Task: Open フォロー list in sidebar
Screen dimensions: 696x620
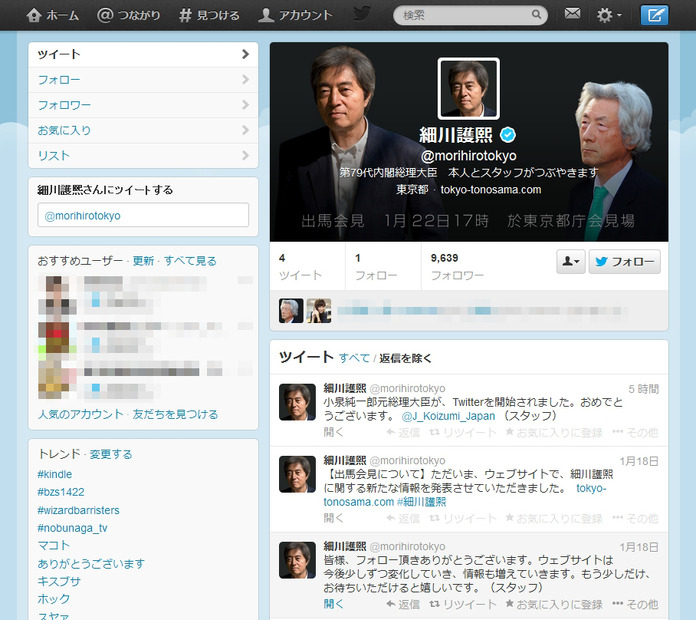Action: coord(143,80)
